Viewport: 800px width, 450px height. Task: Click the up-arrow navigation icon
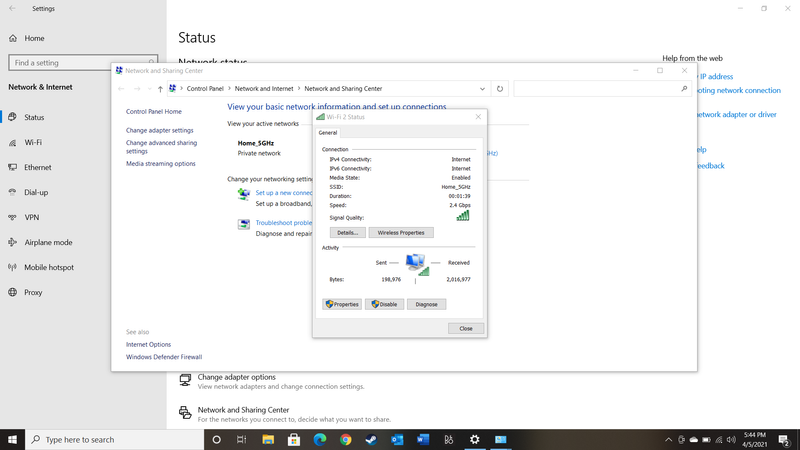pyautogui.click(x=160, y=88)
